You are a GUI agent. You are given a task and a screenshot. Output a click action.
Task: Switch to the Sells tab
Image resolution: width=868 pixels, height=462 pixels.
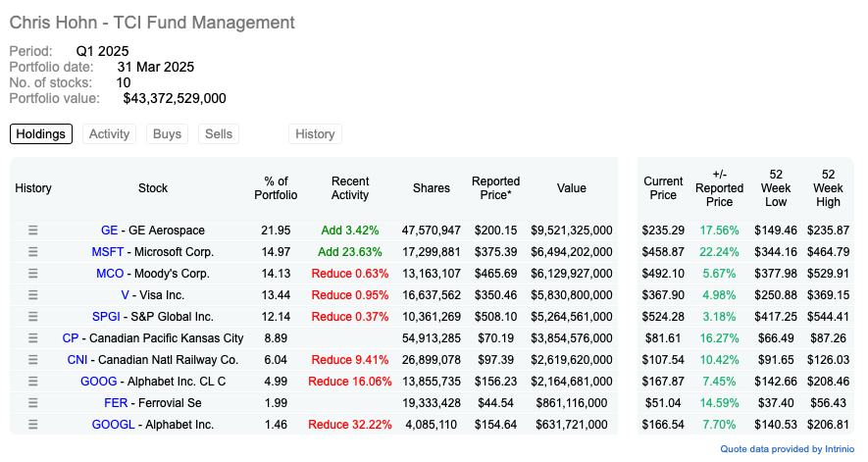click(219, 134)
